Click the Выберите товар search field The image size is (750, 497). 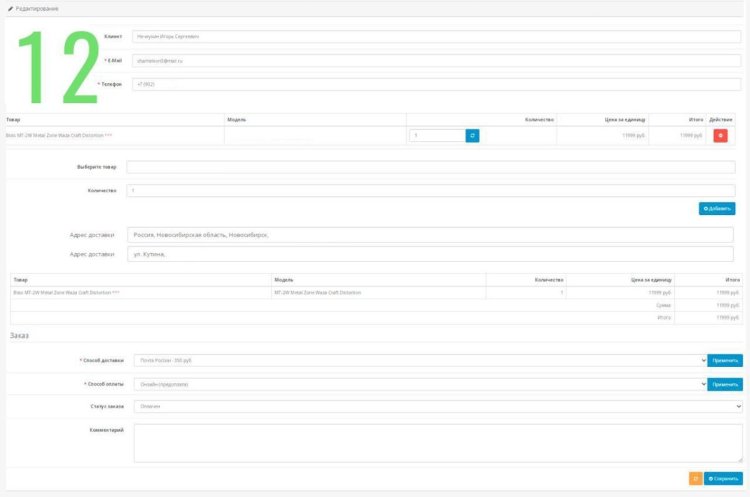tap(430, 167)
